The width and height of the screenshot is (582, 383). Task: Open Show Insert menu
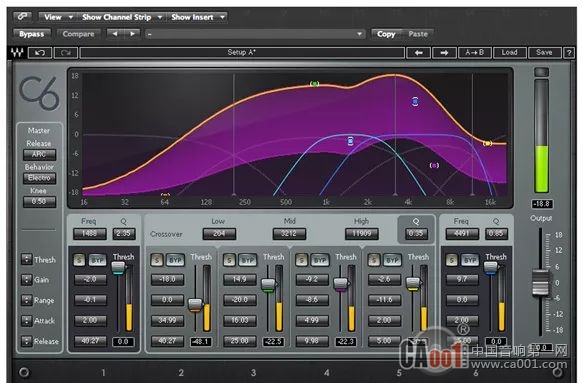pos(197,17)
